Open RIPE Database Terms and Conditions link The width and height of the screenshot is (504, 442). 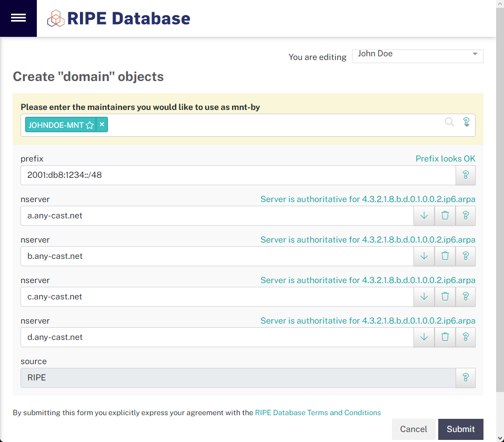click(x=318, y=413)
